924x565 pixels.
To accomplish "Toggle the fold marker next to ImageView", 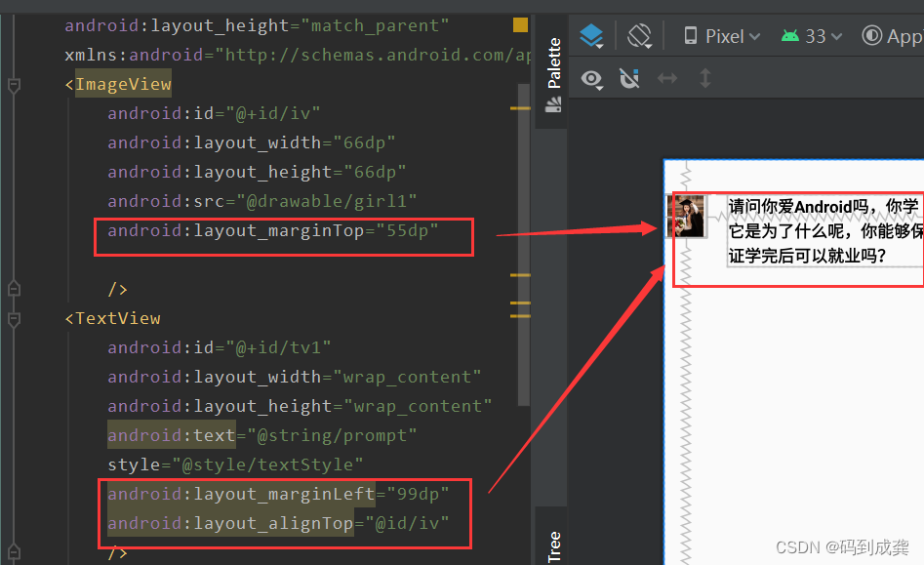I will coord(14,85).
